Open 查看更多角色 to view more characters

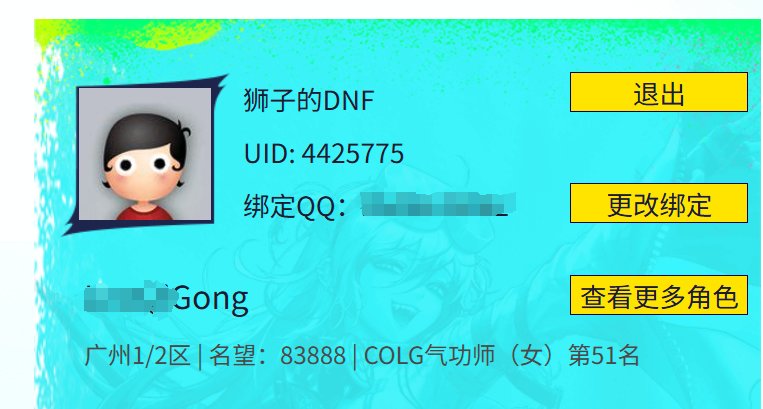658,295
